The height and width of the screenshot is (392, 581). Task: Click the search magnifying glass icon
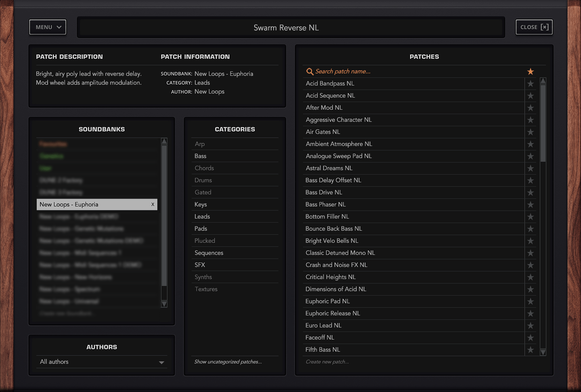pos(309,71)
